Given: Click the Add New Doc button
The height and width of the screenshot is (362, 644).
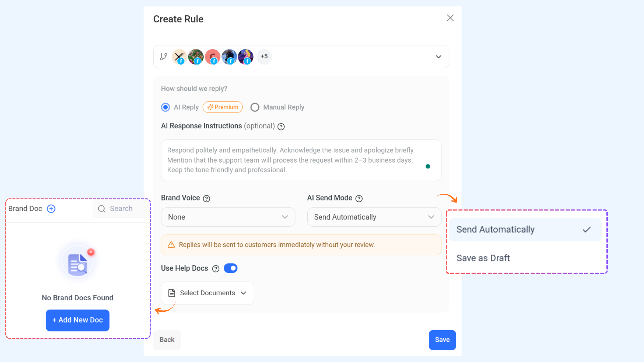Looking at the screenshot, I should point(77,320).
